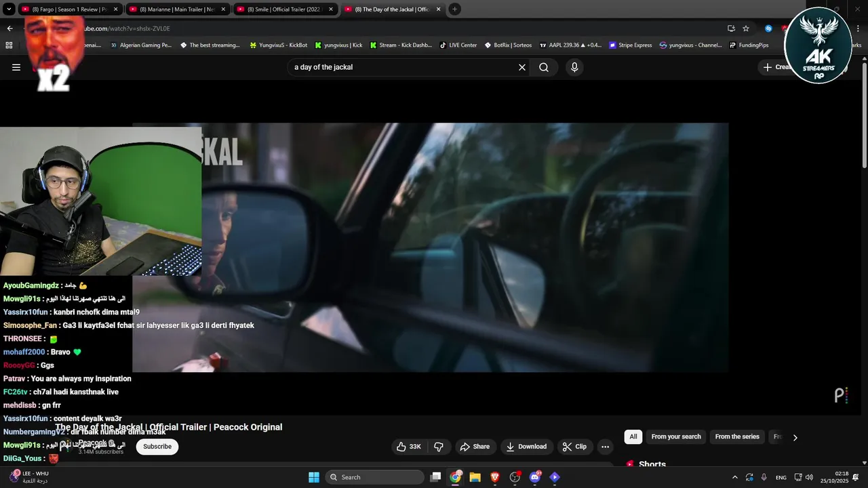Open OBS Studio from the taskbar
Image resolution: width=868 pixels, height=488 pixels.
[x=515, y=477]
